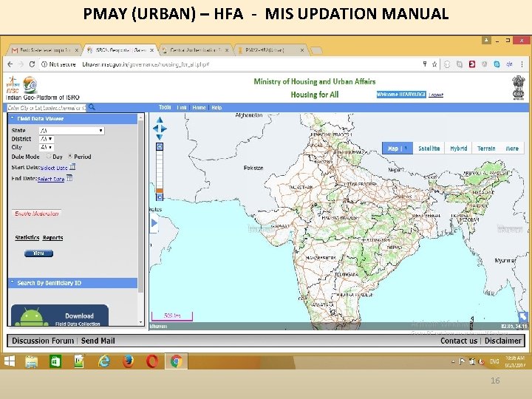Viewport: 532px width, 399px height.
Task: Switch to the Map view tab
Action: pos(398,149)
